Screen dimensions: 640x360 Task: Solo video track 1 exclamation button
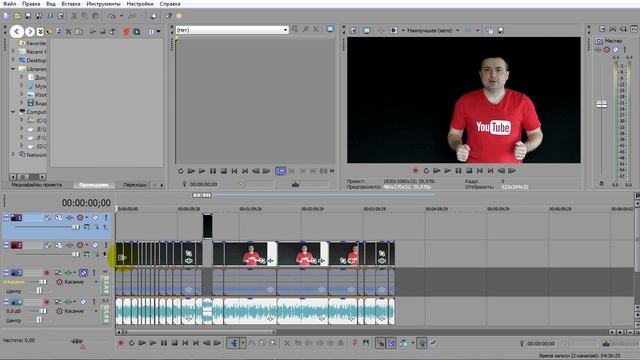point(106,218)
